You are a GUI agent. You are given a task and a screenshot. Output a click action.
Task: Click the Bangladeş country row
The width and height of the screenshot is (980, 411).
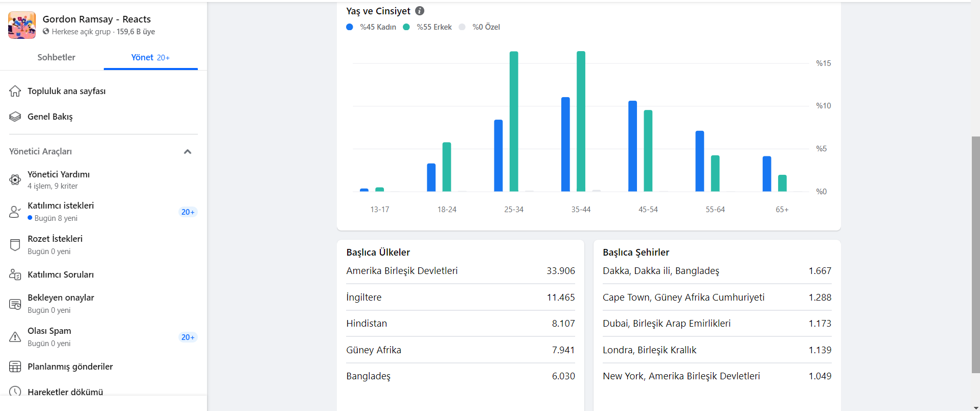pyautogui.click(x=461, y=376)
